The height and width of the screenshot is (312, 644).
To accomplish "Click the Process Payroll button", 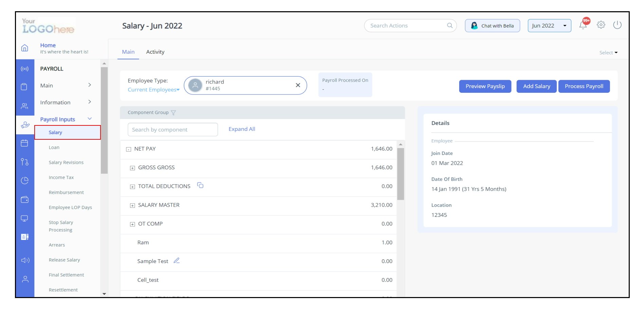I will point(584,86).
